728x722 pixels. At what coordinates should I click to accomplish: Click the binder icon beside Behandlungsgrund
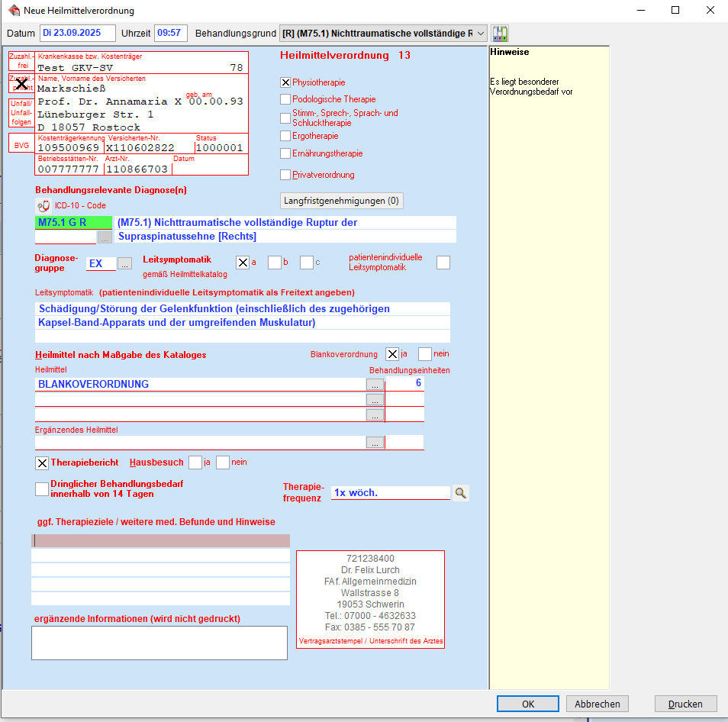coord(501,34)
